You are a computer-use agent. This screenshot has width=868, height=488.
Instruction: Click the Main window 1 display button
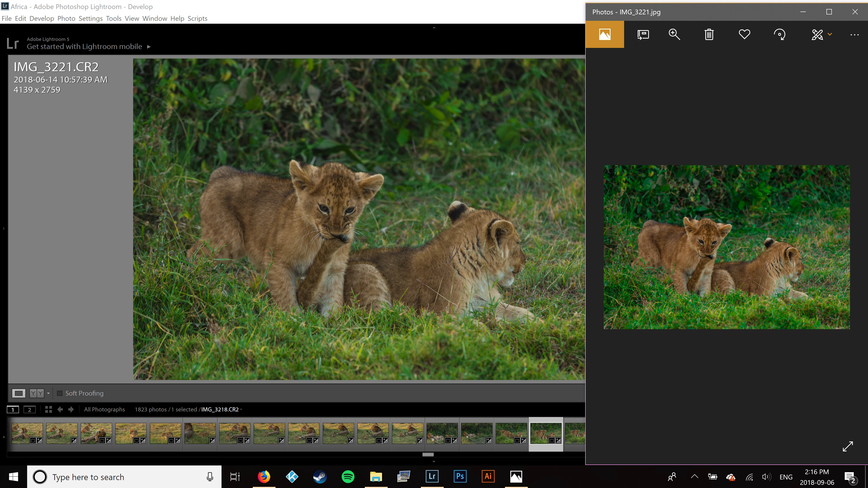click(x=13, y=410)
